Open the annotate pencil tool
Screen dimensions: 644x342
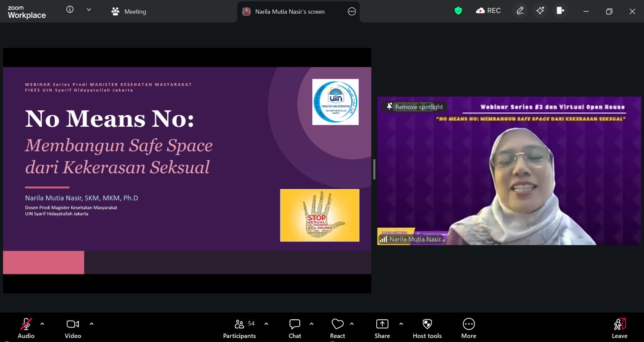pos(520,10)
